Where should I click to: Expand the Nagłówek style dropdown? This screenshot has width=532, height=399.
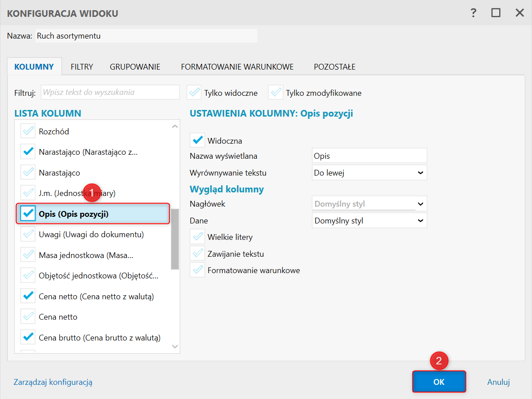pyautogui.click(x=369, y=204)
